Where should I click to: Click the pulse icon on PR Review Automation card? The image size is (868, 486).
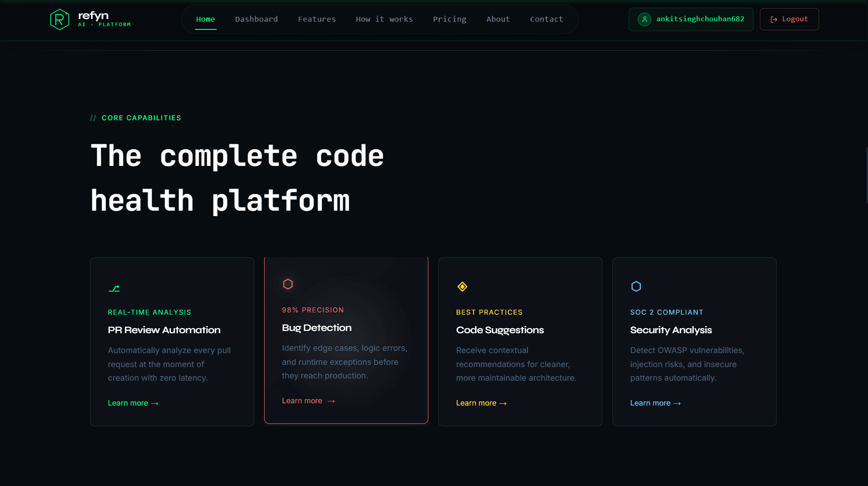pyautogui.click(x=114, y=289)
